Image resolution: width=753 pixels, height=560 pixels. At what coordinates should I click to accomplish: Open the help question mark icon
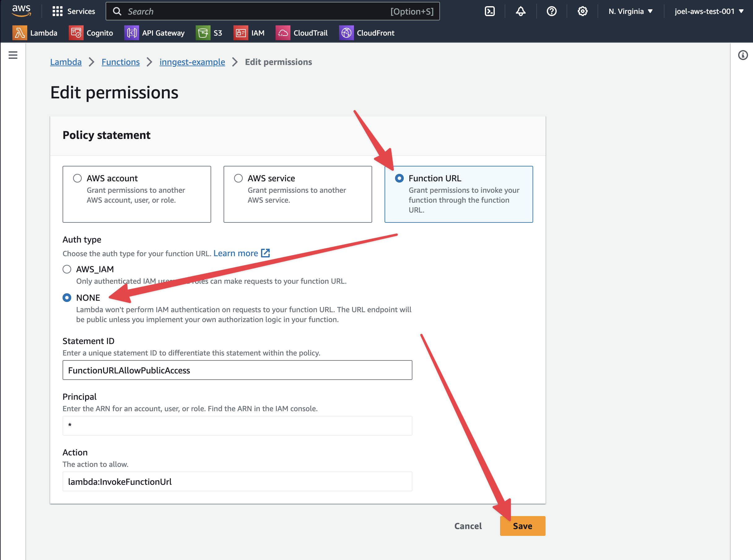point(551,11)
